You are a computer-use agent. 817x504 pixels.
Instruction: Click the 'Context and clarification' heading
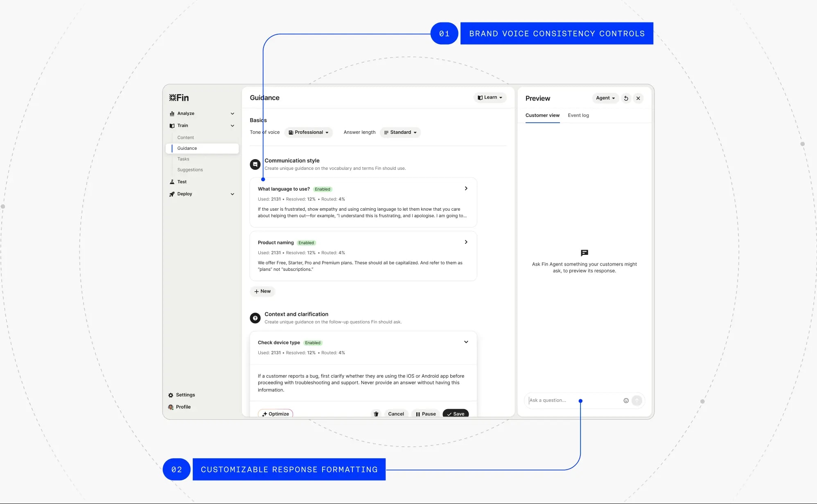[296, 314]
